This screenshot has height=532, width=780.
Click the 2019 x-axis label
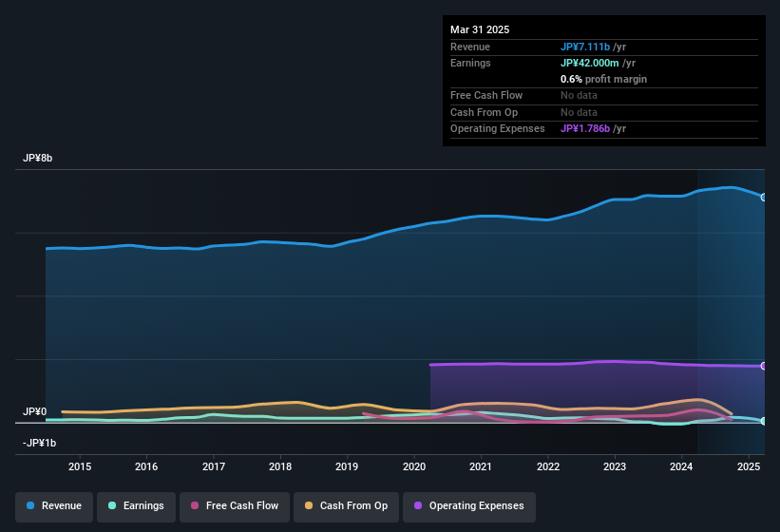tap(347, 466)
